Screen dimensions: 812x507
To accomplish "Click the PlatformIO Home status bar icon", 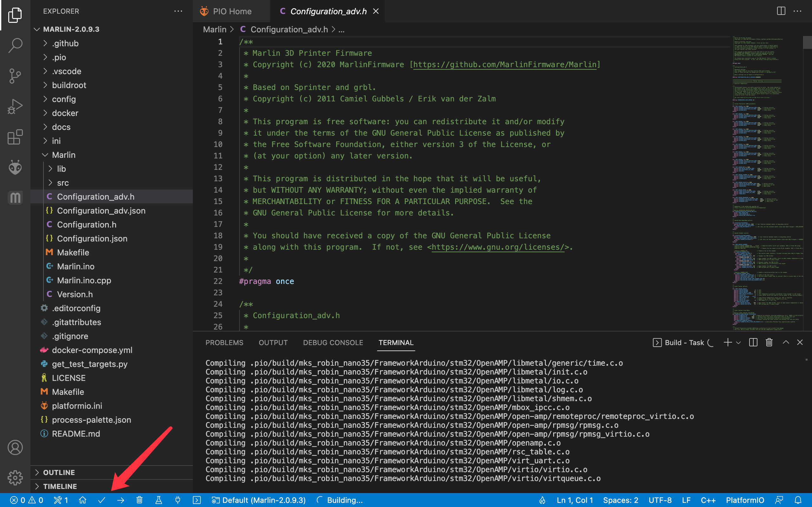I will pos(82,500).
